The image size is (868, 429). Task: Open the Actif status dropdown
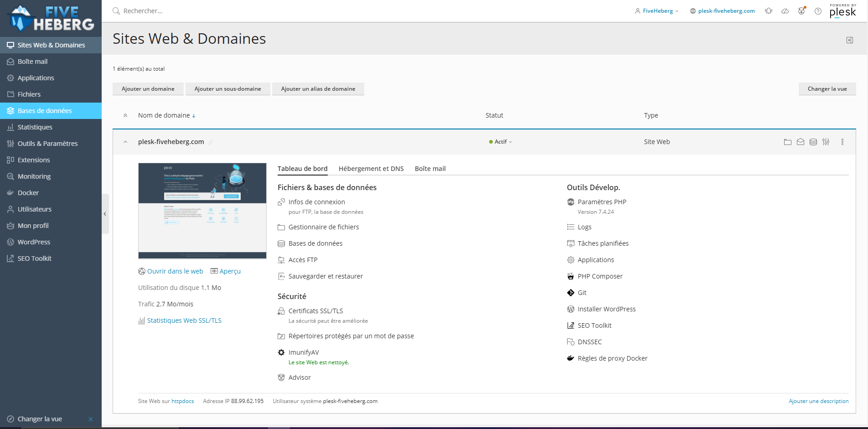[501, 142]
